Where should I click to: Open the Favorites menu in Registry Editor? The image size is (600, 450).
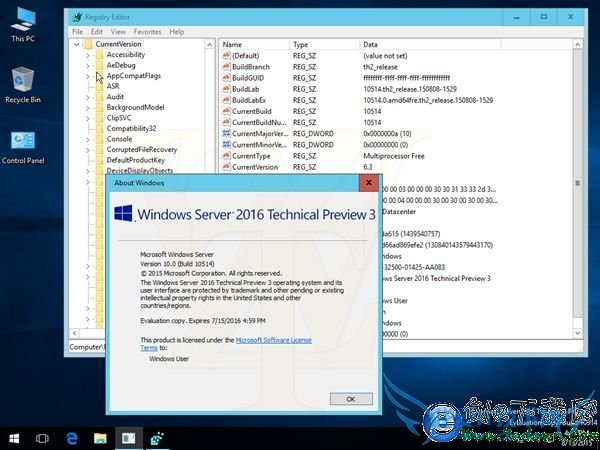(x=147, y=32)
